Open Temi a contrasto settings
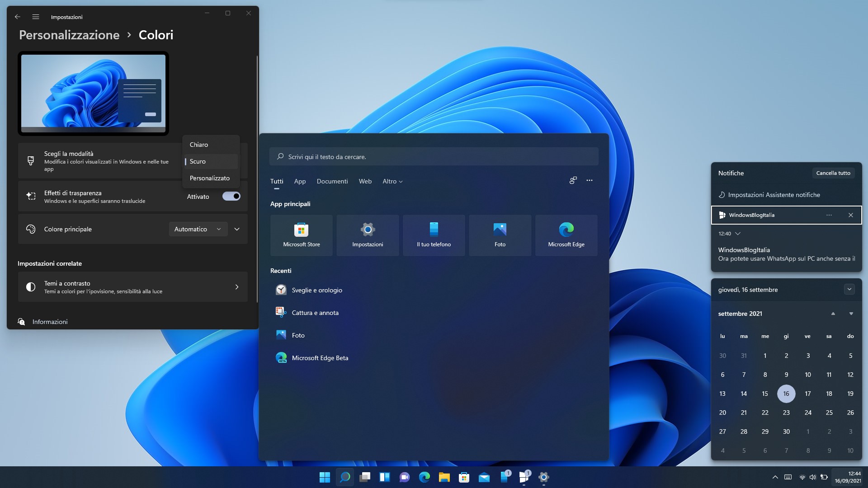Screen dimensions: 868x488 point(133,287)
